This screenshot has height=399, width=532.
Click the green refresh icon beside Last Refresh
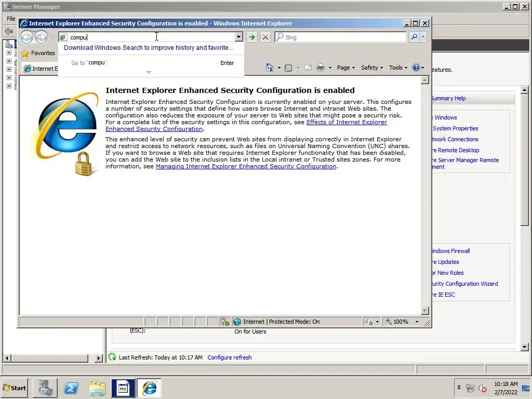pos(112,357)
